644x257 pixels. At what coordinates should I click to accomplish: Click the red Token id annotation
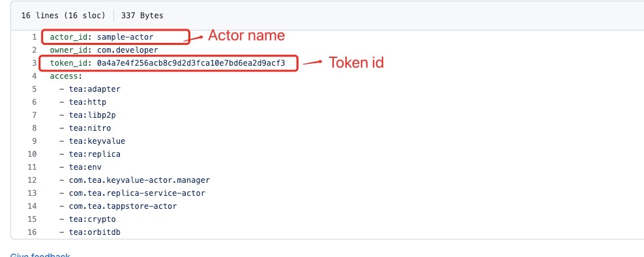(x=356, y=62)
